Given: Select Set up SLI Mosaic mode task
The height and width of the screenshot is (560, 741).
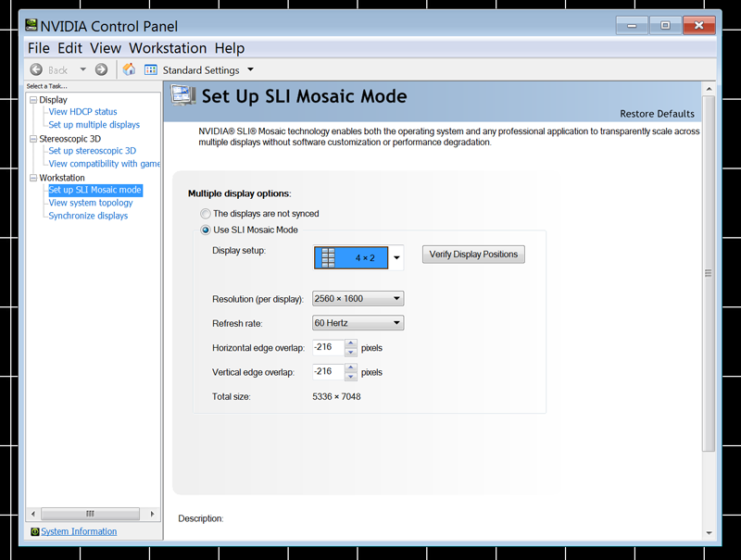Looking at the screenshot, I should coord(95,190).
